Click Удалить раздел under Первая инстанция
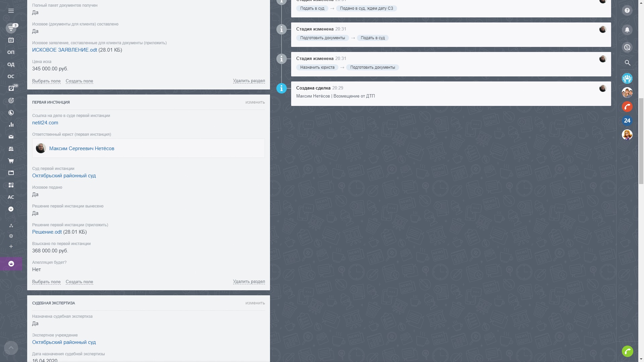Screen dimensions: 644x362 (x=249, y=282)
